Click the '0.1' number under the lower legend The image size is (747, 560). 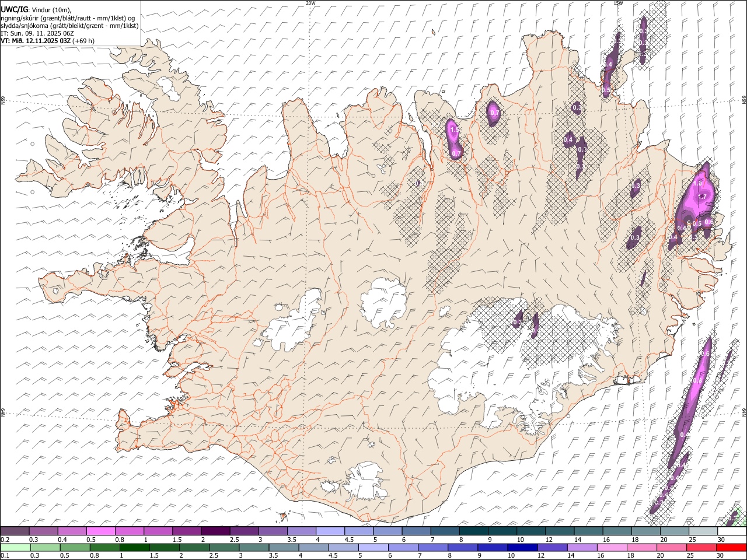tap(5, 555)
